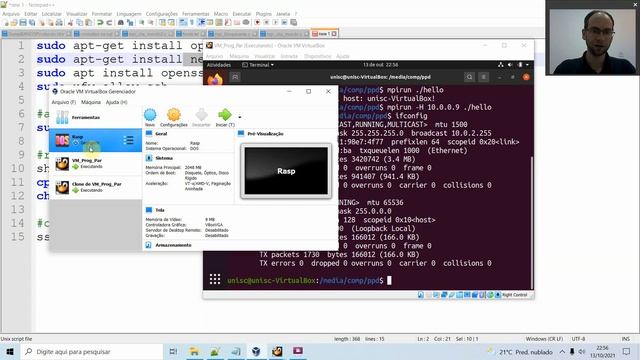640x360 pixels.
Task: Click Ubuntu network status icon
Action: (501, 65)
